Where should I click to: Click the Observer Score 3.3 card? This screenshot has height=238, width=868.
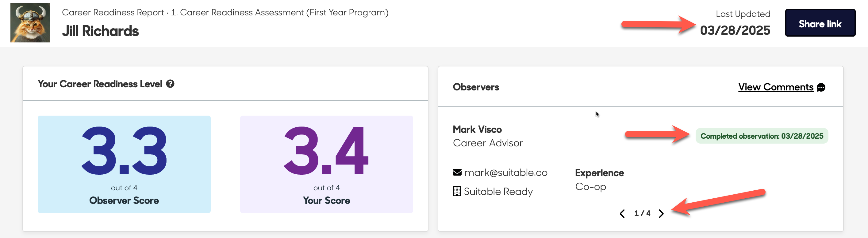point(124,164)
